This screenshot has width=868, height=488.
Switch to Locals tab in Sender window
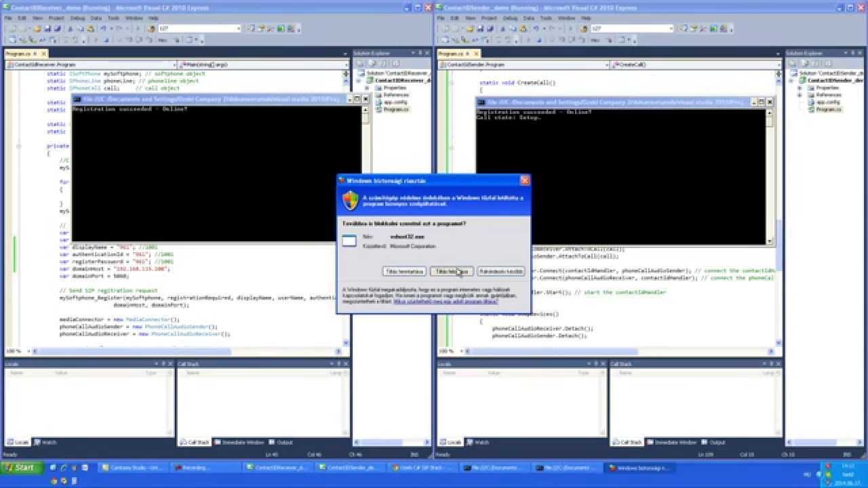451,442
